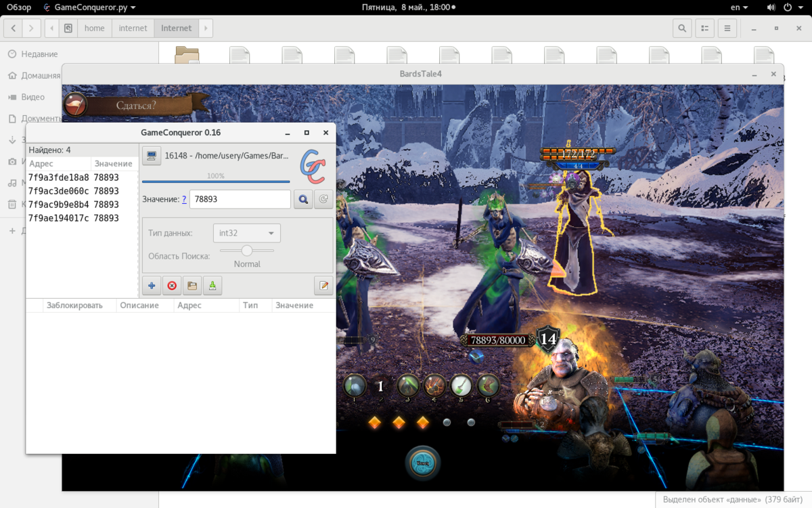
Task: Click the value input field containing 78893
Action: pos(240,199)
